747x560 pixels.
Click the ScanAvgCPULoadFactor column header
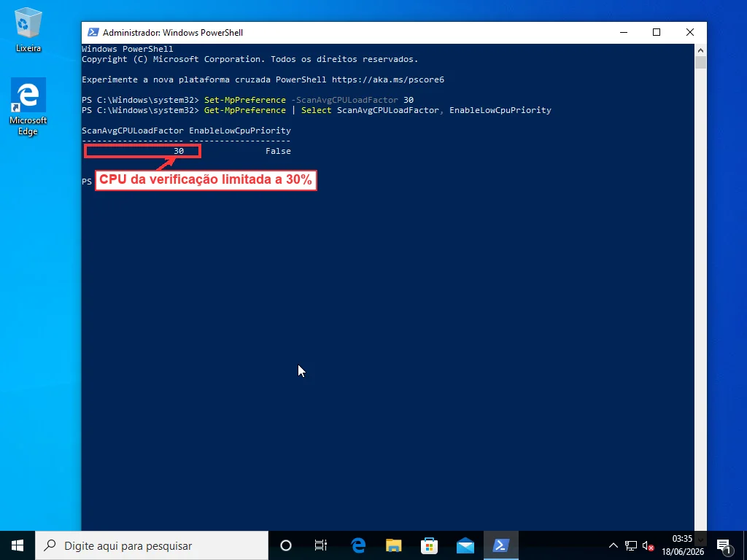click(x=133, y=131)
